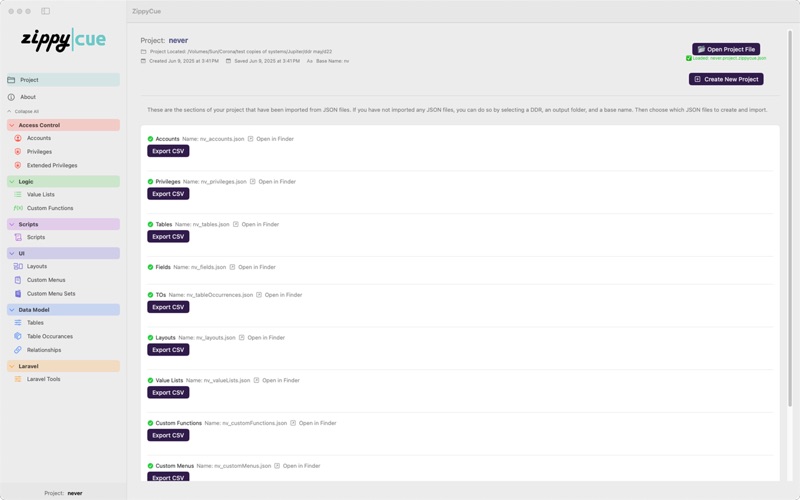Viewport: 800px width, 500px height.
Task: Click the Custom Functions f(x) icon
Action: coord(18,208)
